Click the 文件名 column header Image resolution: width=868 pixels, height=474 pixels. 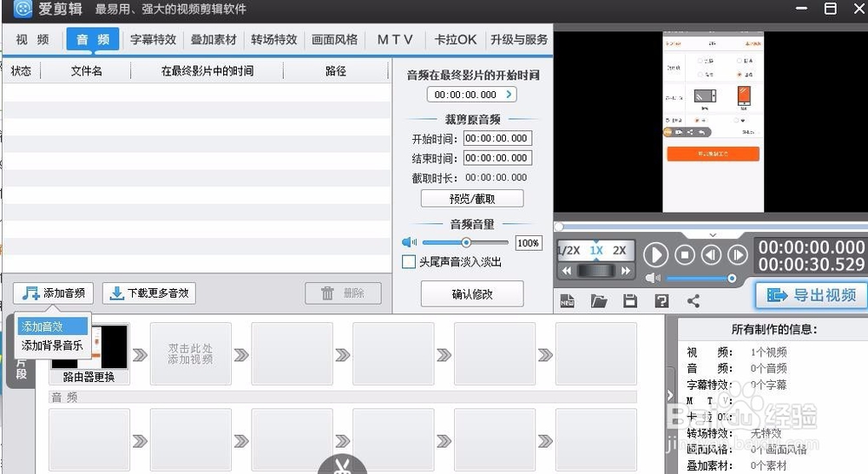click(86, 71)
